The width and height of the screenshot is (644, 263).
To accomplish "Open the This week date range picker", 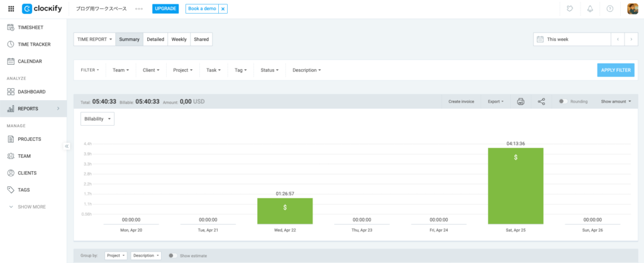I will point(572,39).
